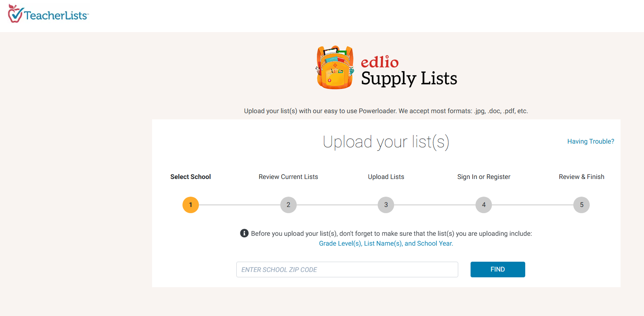Switch to the Upload Lists step

386,177
